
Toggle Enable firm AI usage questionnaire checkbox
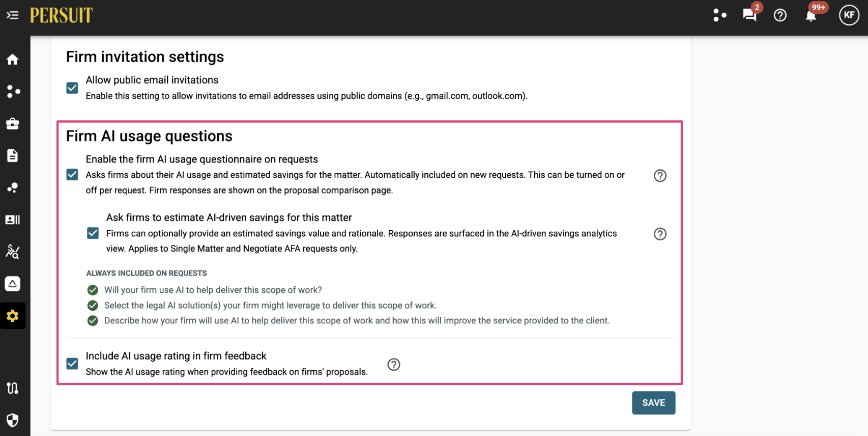pyautogui.click(x=72, y=175)
